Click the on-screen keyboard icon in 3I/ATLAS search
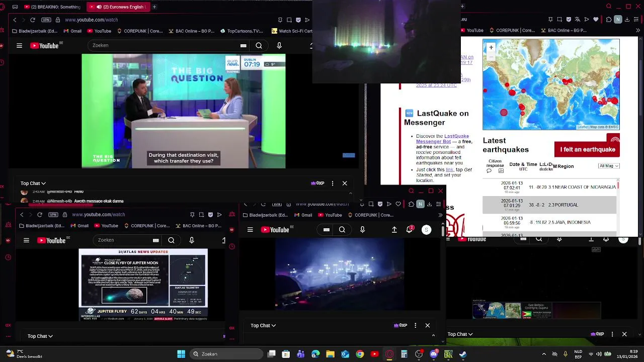 click(x=156, y=240)
